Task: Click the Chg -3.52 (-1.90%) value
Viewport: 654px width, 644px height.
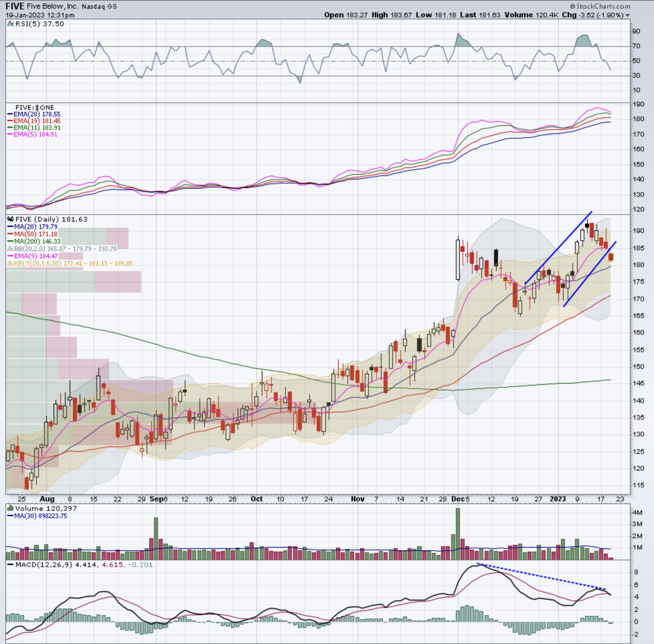Action: pyautogui.click(x=593, y=15)
